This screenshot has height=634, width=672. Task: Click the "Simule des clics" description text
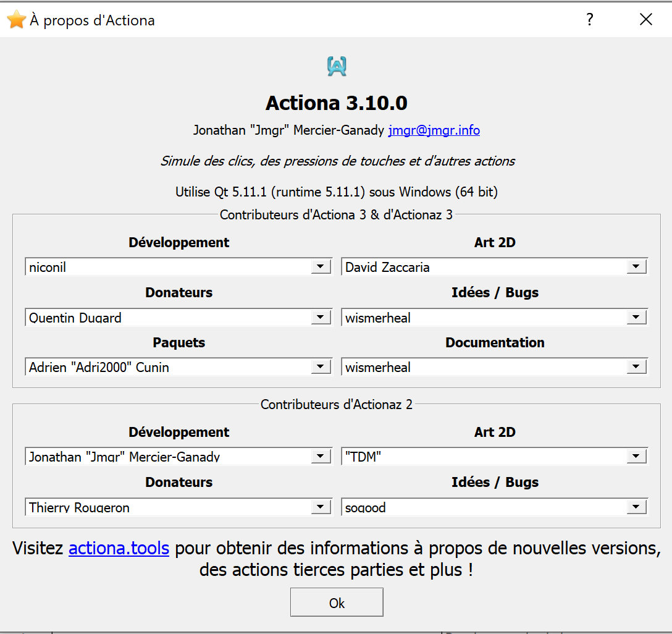[x=337, y=161]
